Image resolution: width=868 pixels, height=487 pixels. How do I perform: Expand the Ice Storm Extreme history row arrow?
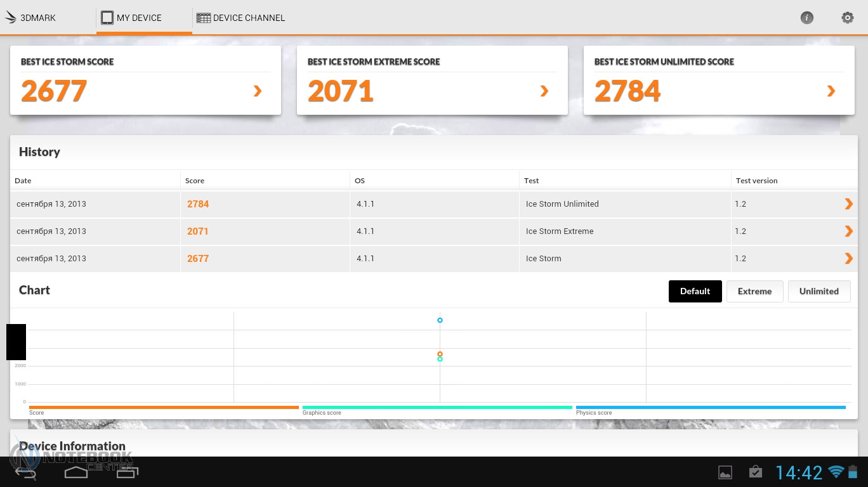[848, 231]
